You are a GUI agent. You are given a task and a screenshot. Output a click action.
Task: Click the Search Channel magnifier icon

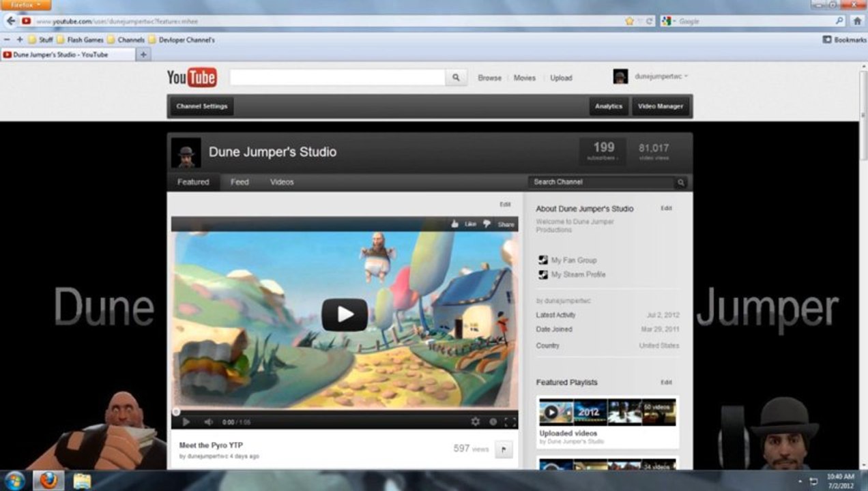click(x=680, y=183)
